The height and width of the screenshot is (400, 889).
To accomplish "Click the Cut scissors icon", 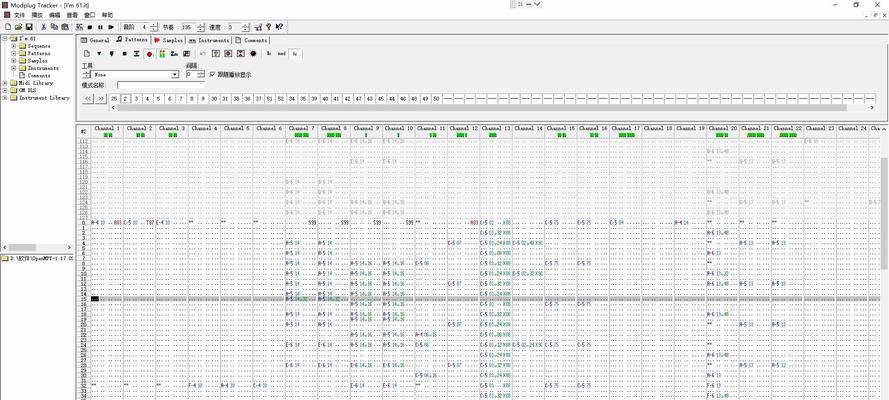I will coord(44,27).
